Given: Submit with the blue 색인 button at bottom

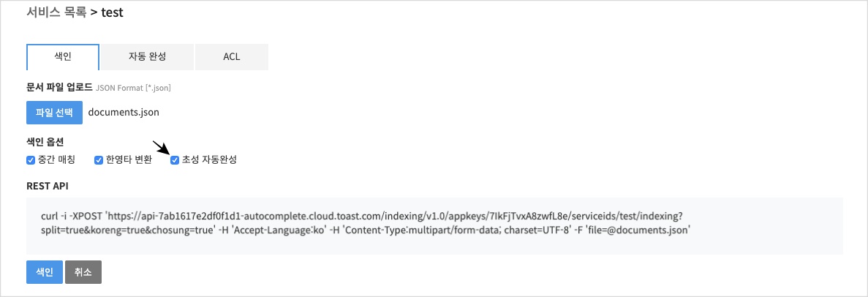Looking at the screenshot, I should (45, 272).
